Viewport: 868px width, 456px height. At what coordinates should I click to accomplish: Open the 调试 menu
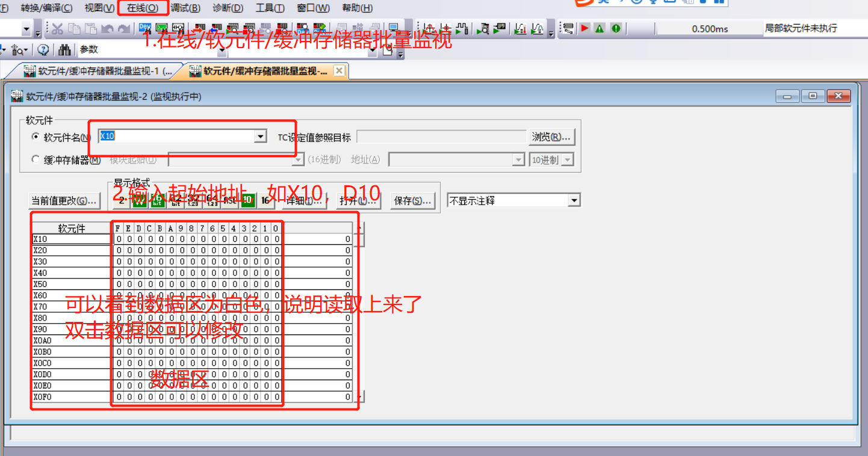click(x=185, y=8)
